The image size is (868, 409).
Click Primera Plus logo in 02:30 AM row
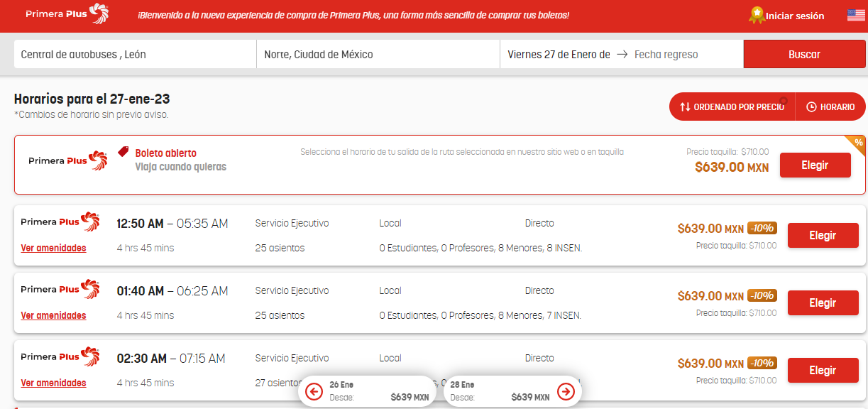coord(60,356)
